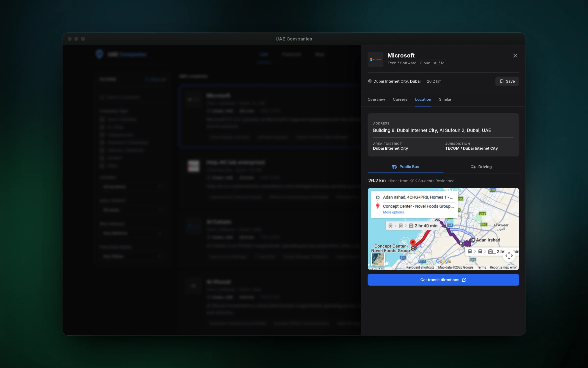Click Report a map error link
The image size is (588, 368).
(x=503, y=267)
